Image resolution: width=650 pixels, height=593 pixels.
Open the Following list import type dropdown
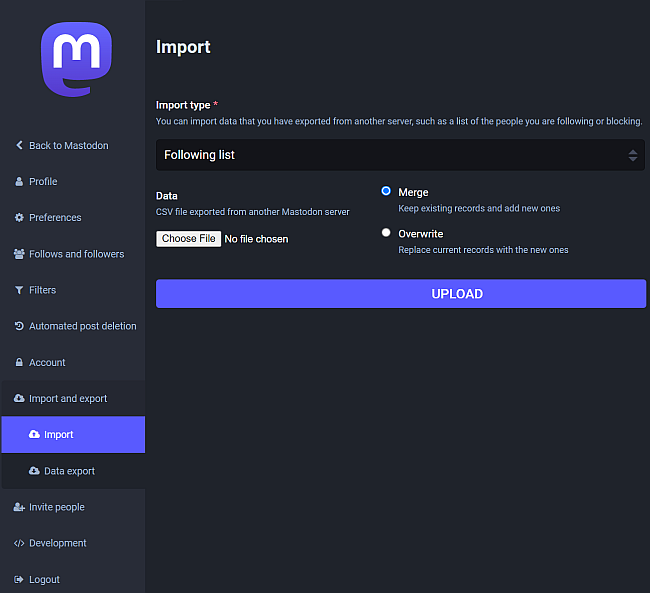[400, 155]
